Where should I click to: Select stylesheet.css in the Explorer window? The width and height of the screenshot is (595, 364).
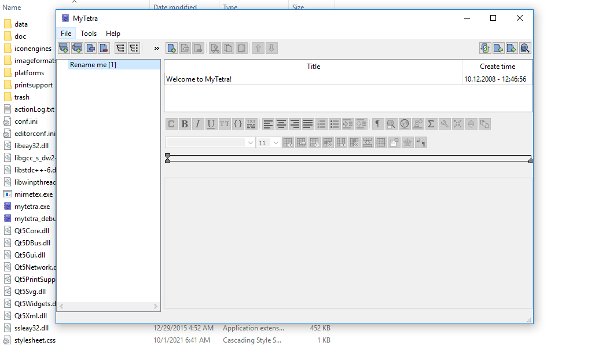[35, 340]
